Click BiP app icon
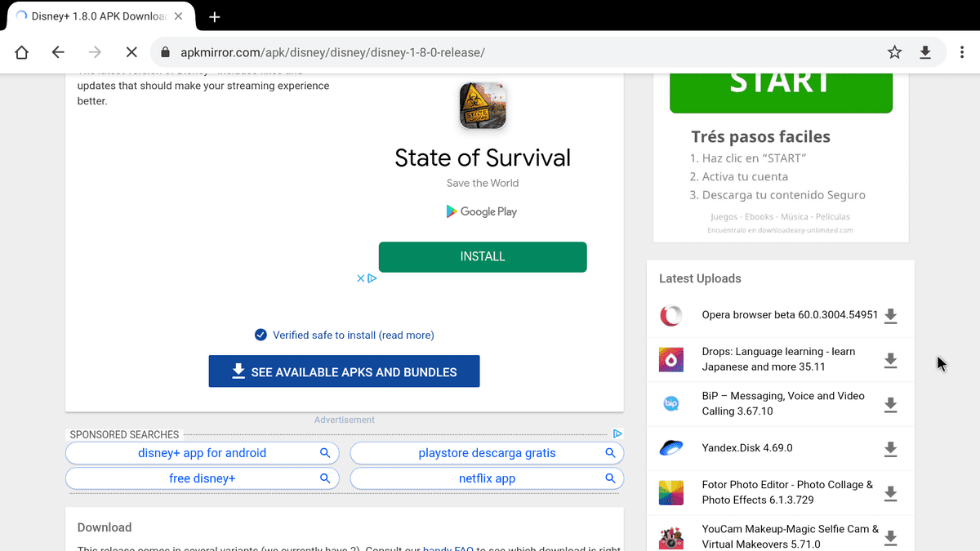 [671, 403]
